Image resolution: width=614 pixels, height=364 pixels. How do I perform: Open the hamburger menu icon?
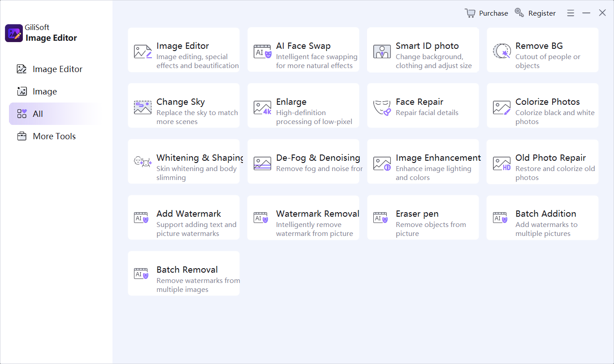[571, 13]
